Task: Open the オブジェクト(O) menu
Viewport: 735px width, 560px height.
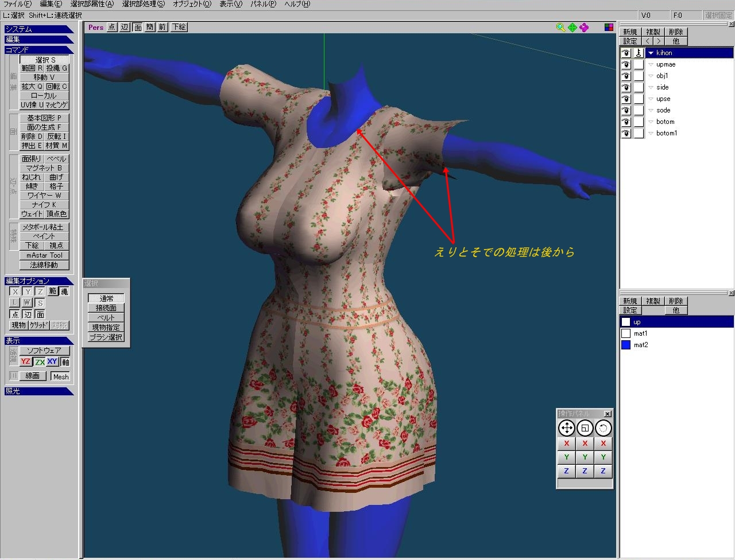Action: (x=192, y=4)
